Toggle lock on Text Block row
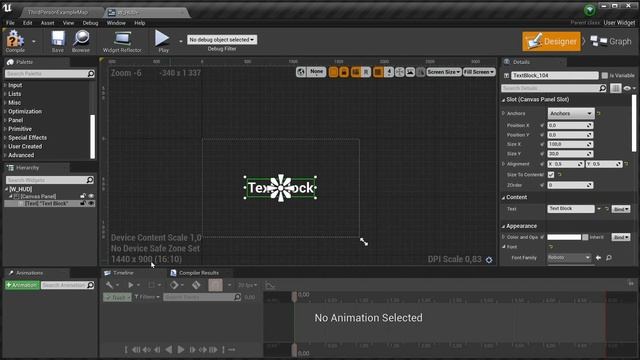Image resolution: width=640 pixels, height=360 pixels. tap(83, 203)
